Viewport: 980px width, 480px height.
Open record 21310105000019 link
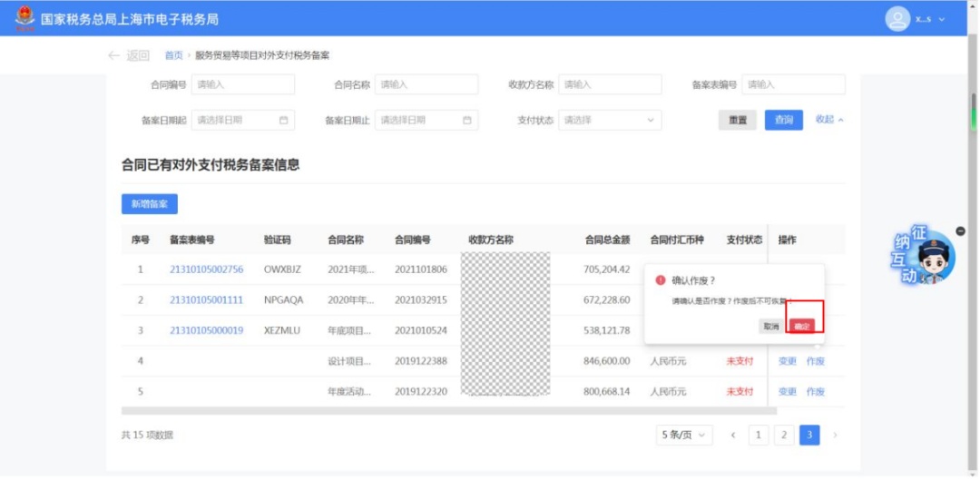206,330
